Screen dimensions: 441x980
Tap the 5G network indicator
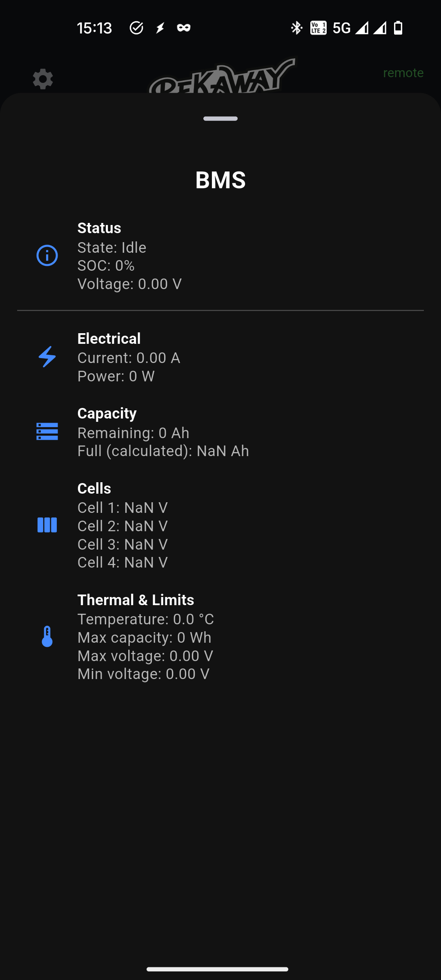pyautogui.click(x=341, y=28)
